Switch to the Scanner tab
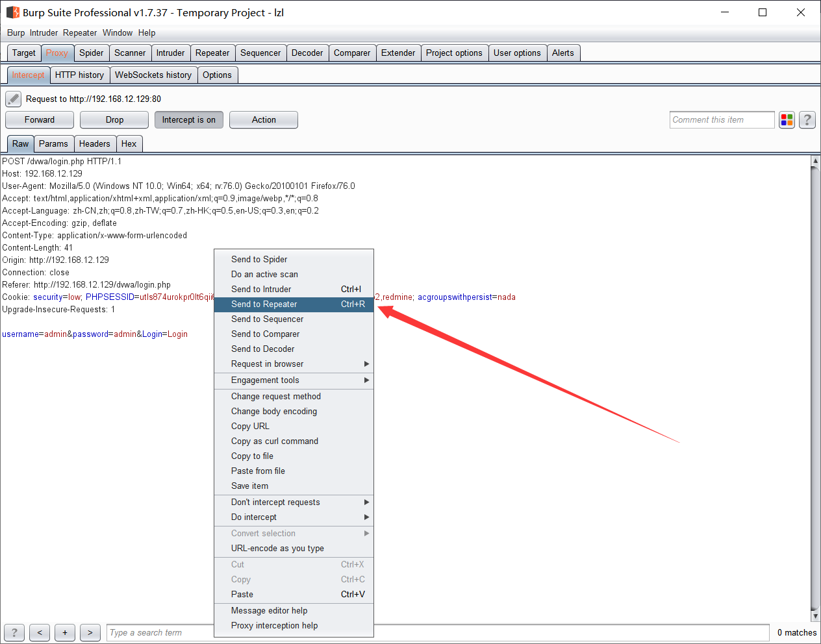 tap(130, 53)
